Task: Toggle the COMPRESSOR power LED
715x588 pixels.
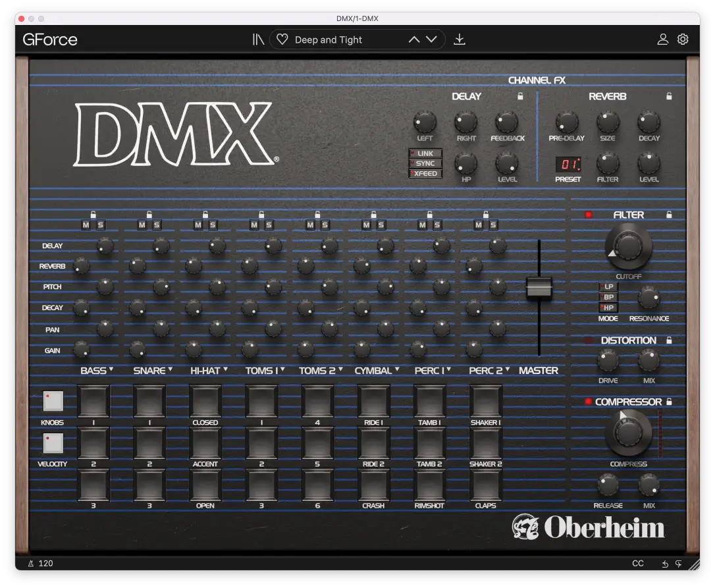Action: pyautogui.click(x=588, y=402)
